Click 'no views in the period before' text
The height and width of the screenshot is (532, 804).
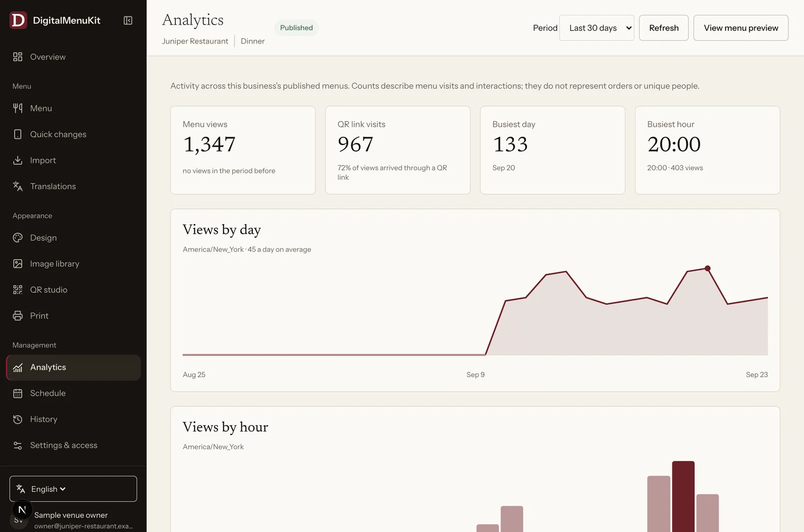tap(229, 171)
